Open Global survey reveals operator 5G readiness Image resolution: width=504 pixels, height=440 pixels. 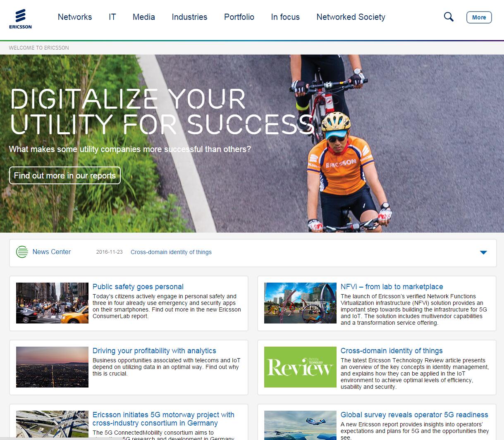[414, 415]
